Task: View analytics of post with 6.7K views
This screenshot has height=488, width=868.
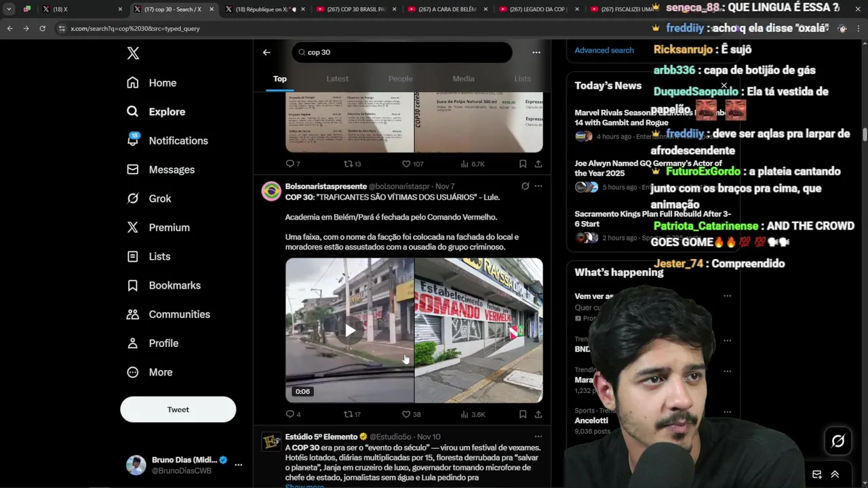Action: (473, 164)
